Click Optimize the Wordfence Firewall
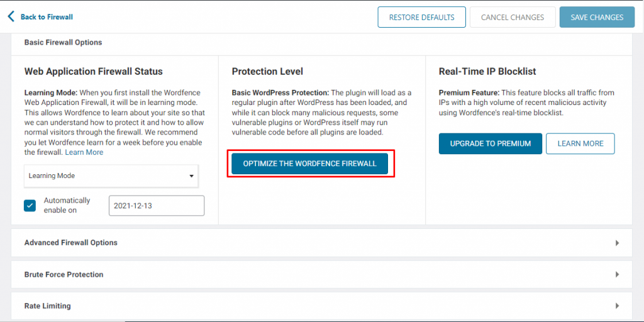Image resolution: width=644 pixels, height=322 pixels. coord(309,164)
